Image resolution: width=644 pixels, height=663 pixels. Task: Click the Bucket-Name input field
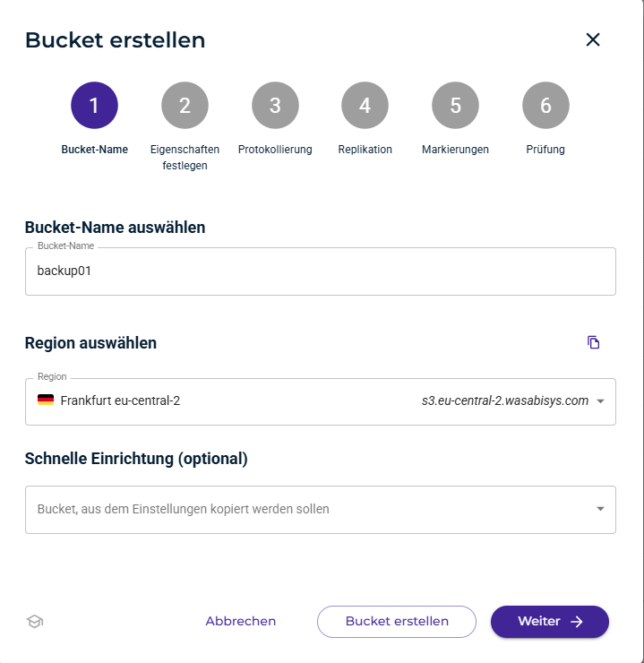point(320,271)
